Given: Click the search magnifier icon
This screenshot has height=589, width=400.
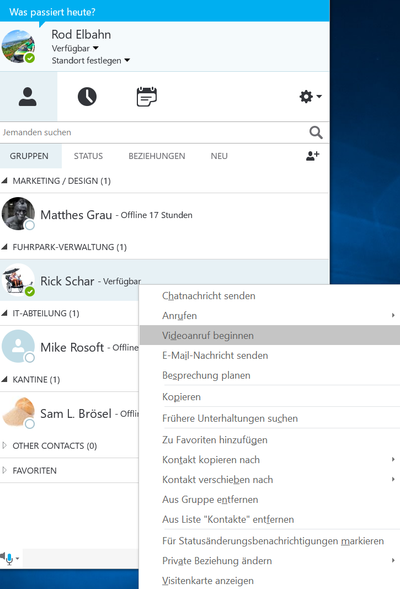Looking at the screenshot, I should tap(316, 132).
